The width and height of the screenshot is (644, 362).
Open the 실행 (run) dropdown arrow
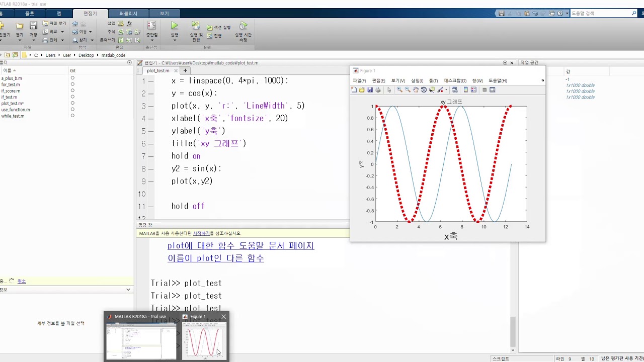point(174,40)
